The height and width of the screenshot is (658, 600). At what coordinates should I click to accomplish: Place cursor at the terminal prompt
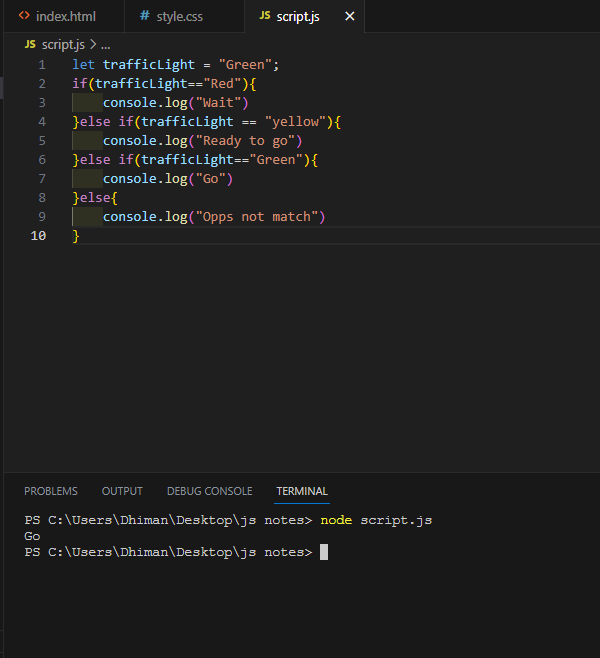324,552
